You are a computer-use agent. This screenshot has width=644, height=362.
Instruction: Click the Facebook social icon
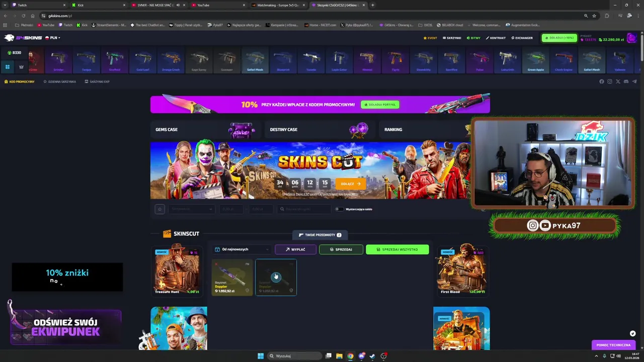click(x=601, y=81)
